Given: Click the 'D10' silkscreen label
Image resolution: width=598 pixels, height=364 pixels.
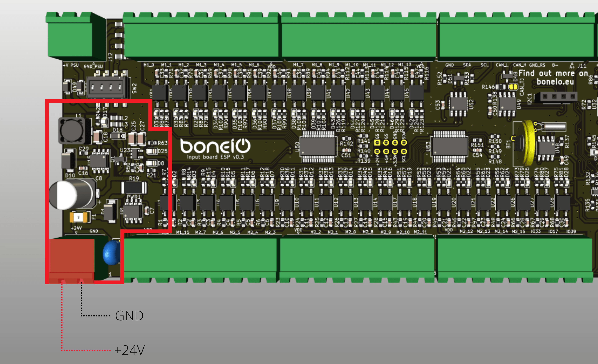Looking at the screenshot, I should (70, 175).
